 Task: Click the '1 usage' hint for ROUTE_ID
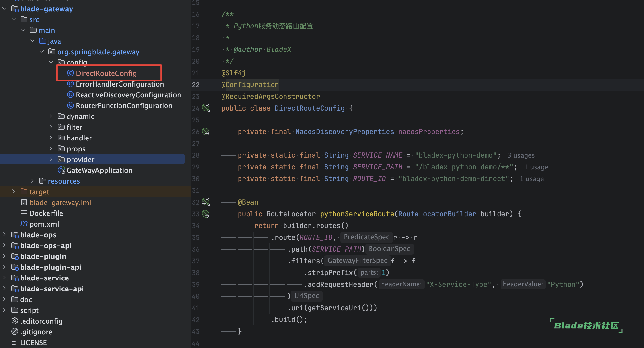532,179
